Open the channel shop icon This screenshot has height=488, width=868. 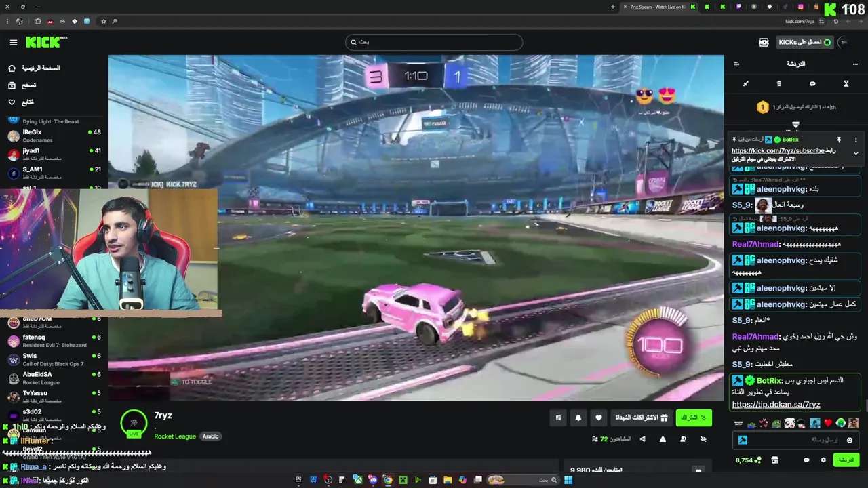[x=774, y=460]
